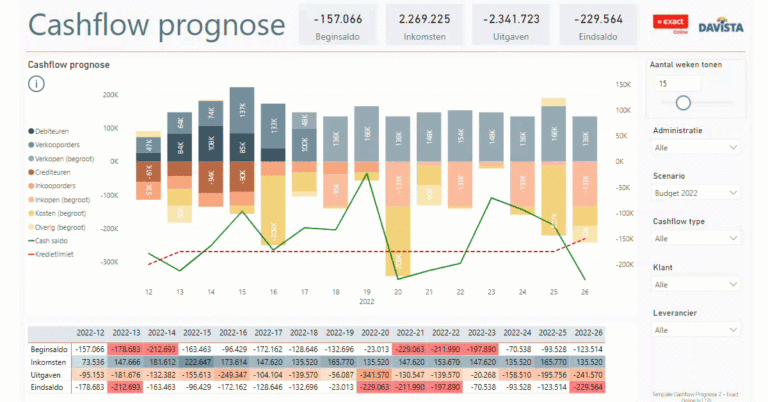The image size is (768, 402).
Task: Select the Beginsaldo row label
Action: point(49,350)
